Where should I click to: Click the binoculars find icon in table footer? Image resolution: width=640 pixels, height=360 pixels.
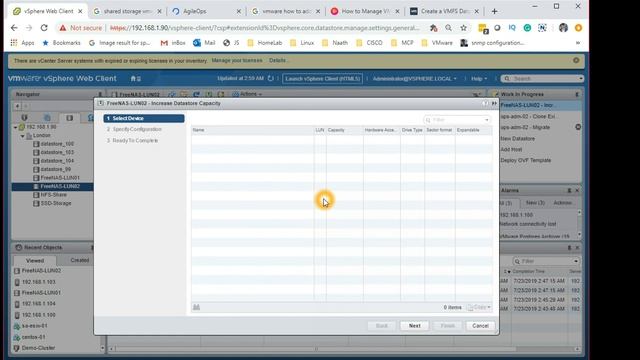point(196,307)
